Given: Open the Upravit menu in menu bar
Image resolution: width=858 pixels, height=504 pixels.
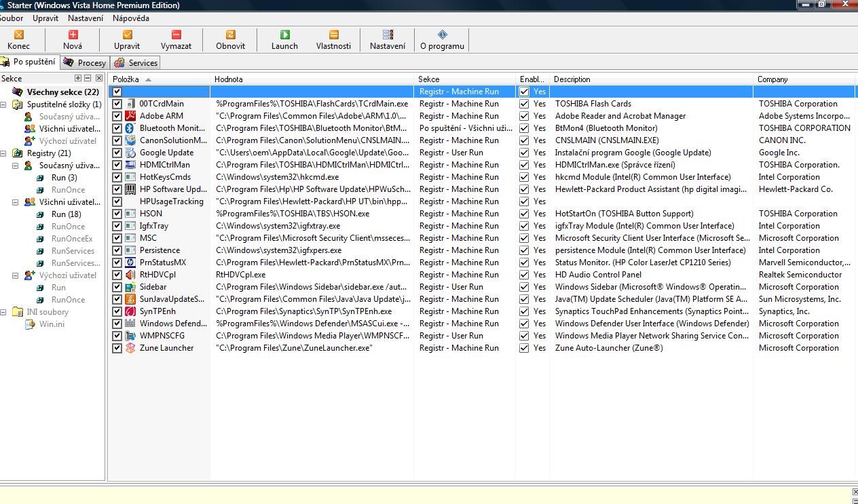Looking at the screenshot, I should click(45, 18).
